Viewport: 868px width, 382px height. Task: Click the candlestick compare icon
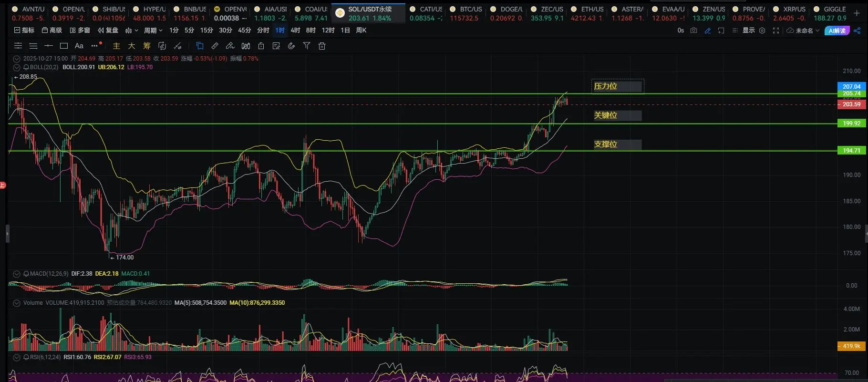click(246, 46)
